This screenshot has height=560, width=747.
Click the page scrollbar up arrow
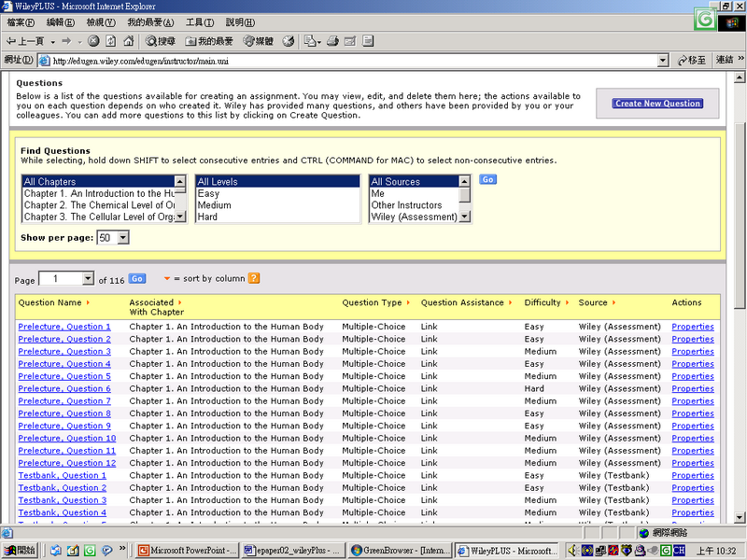740,77
